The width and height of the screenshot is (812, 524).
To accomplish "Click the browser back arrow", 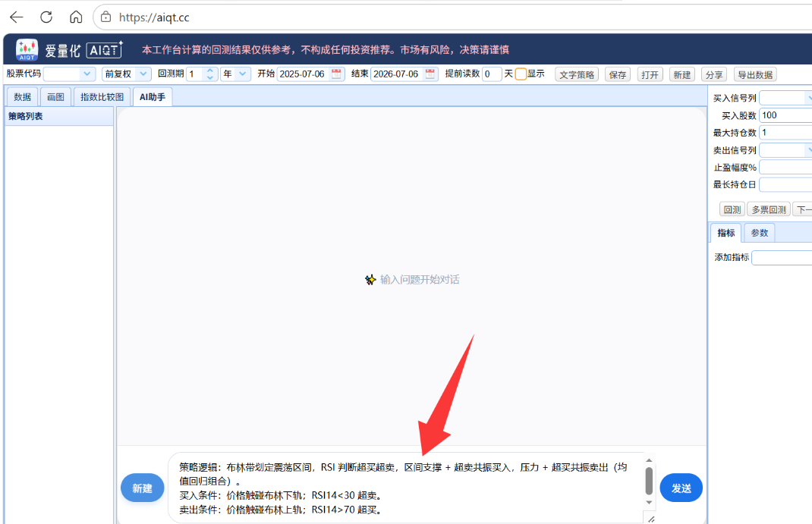I will click(17, 17).
